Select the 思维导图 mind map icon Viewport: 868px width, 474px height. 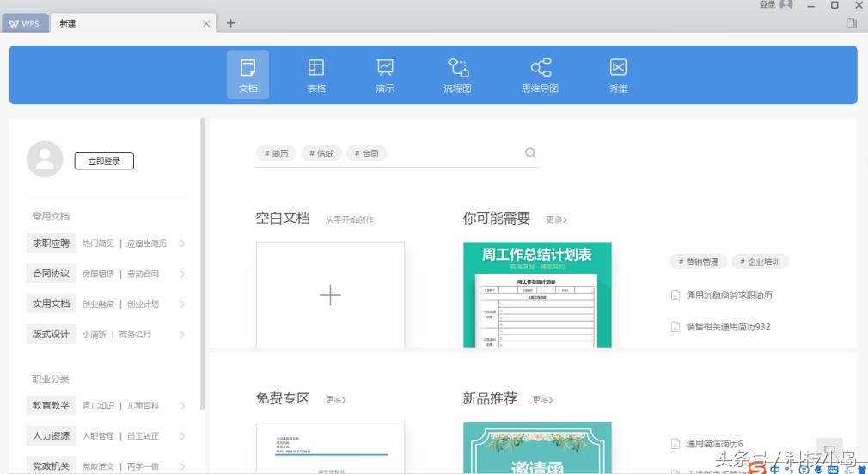[x=540, y=74]
